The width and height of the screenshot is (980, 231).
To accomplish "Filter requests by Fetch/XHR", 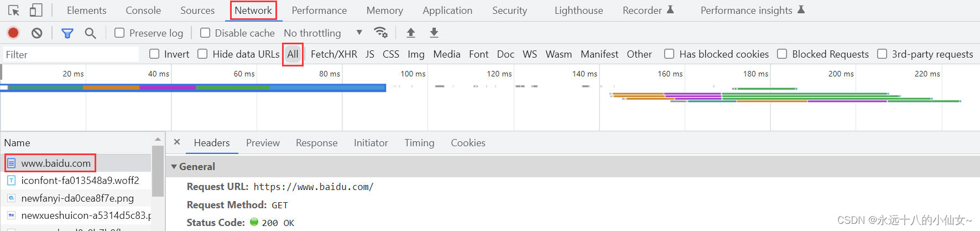I will pyautogui.click(x=334, y=54).
